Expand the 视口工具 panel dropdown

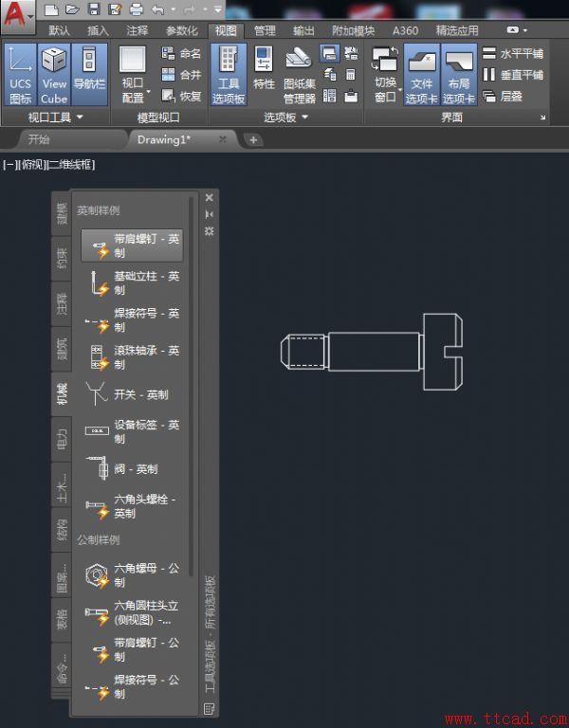(55, 117)
